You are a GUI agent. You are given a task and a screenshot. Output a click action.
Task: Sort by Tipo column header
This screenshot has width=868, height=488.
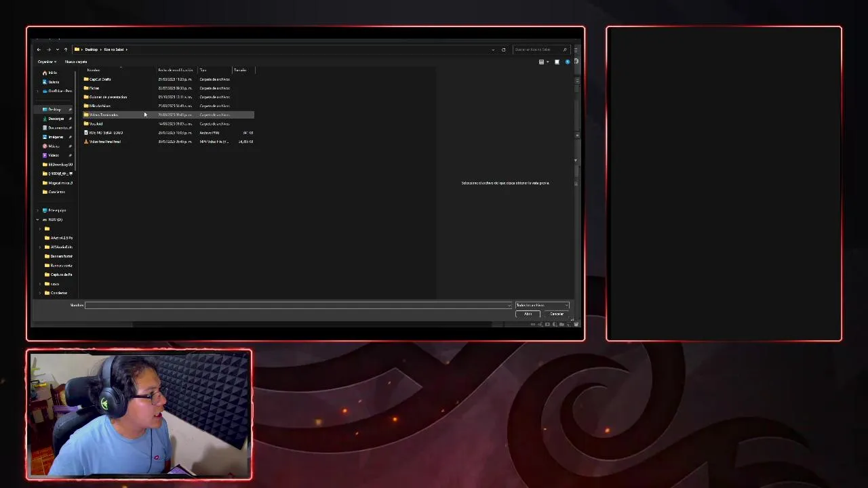(203, 70)
